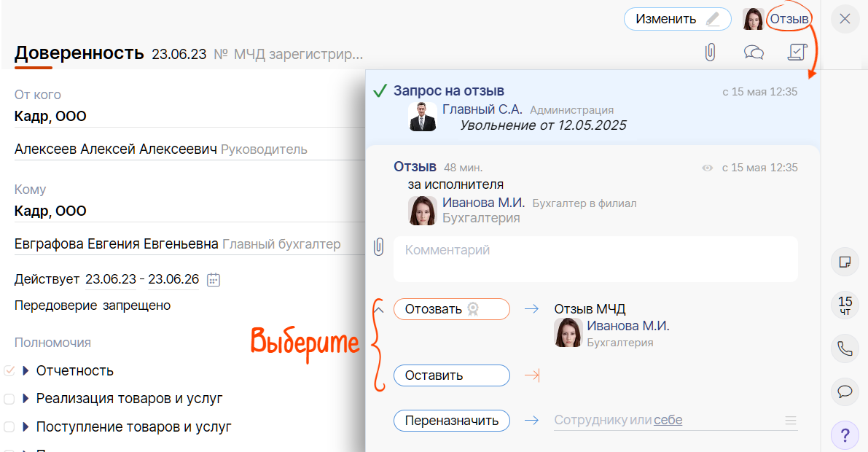Open the sticky note icon in sidebar
The image size is (868, 452).
(x=845, y=262)
